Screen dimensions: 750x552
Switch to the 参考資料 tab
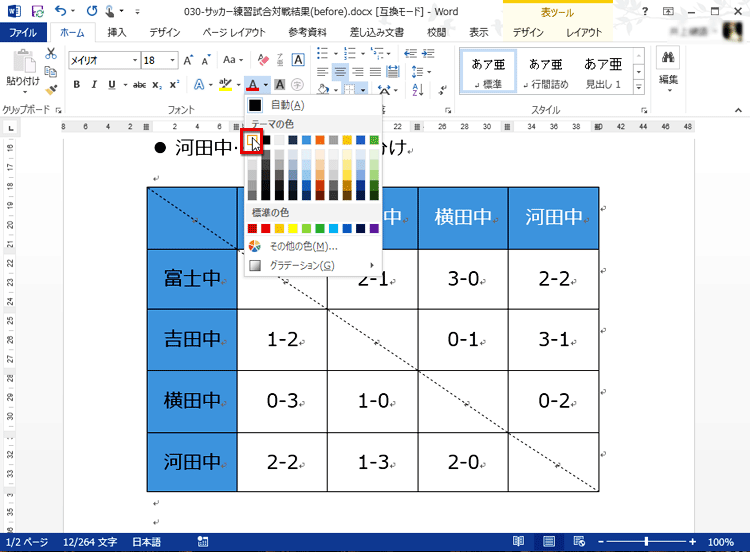[x=308, y=32]
